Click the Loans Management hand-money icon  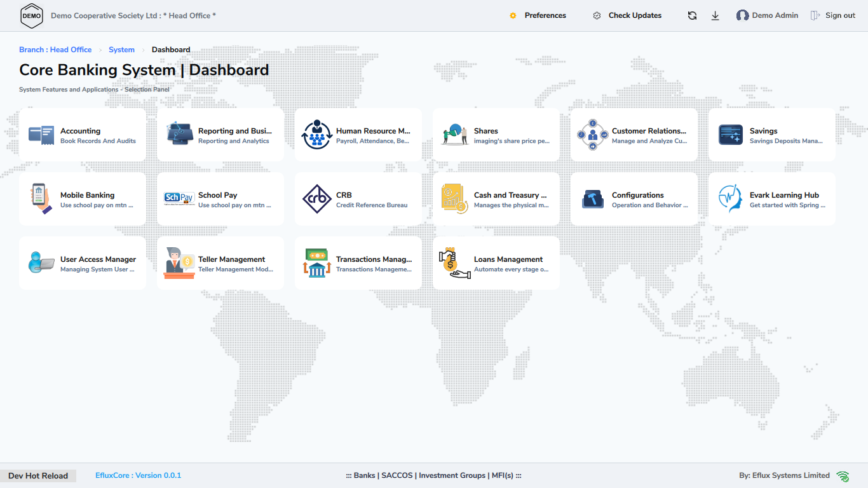455,263
